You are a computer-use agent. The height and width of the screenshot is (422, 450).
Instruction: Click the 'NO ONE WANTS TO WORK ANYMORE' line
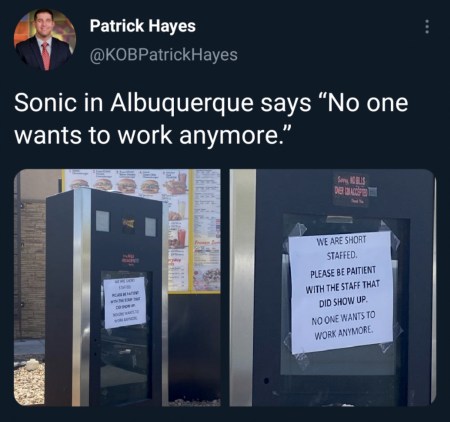tap(344, 324)
